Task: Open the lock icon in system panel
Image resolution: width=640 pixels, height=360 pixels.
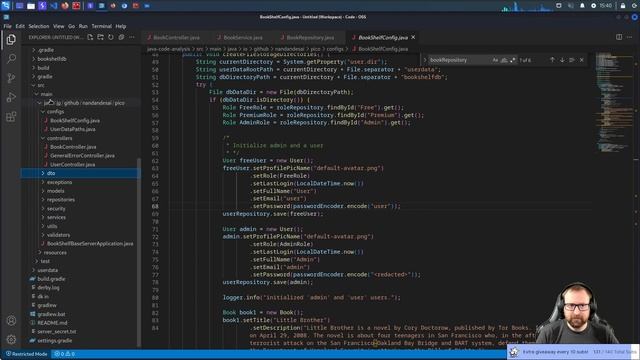Action: click(623, 6)
